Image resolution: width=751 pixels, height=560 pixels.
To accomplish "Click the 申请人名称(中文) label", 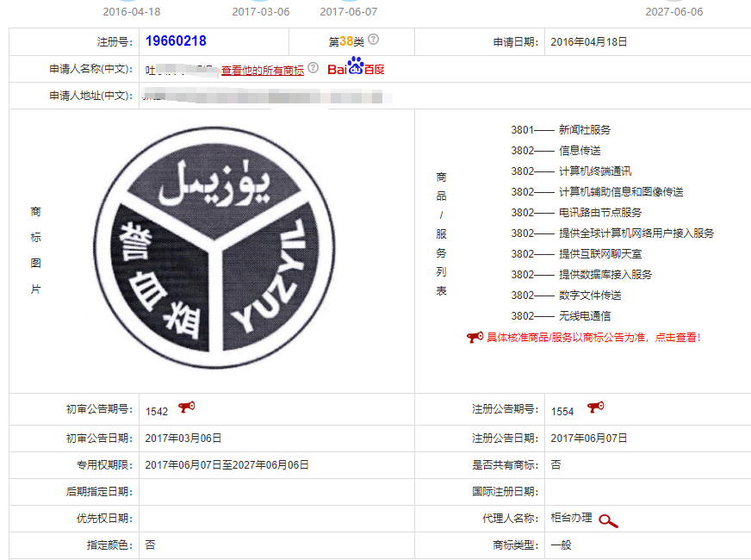I will click(x=91, y=69).
